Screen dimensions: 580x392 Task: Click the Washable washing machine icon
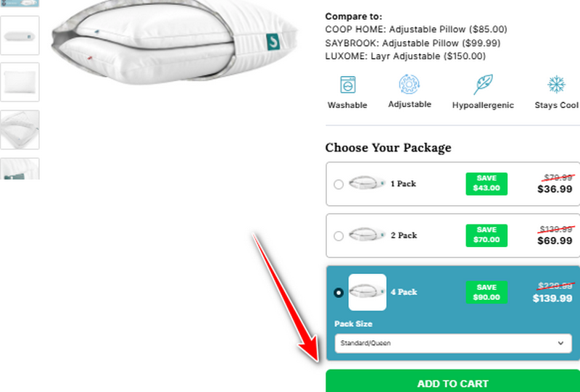(348, 85)
